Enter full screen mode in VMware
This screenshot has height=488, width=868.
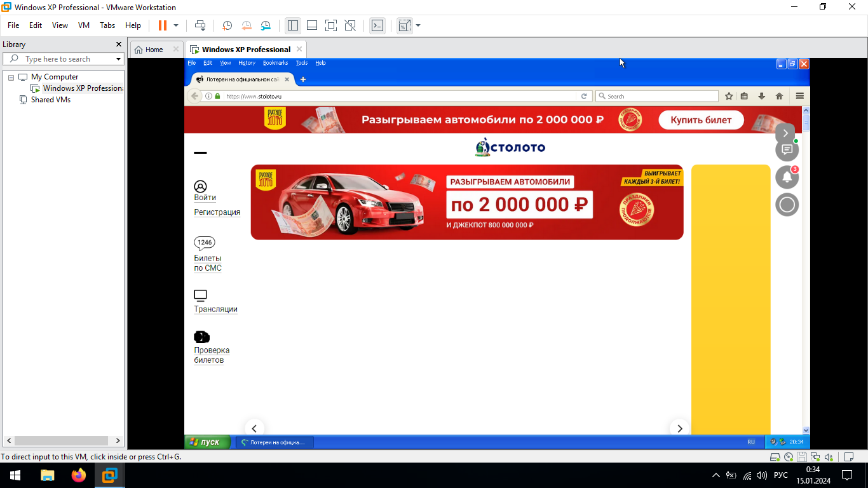pyautogui.click(x=331, y=25)
